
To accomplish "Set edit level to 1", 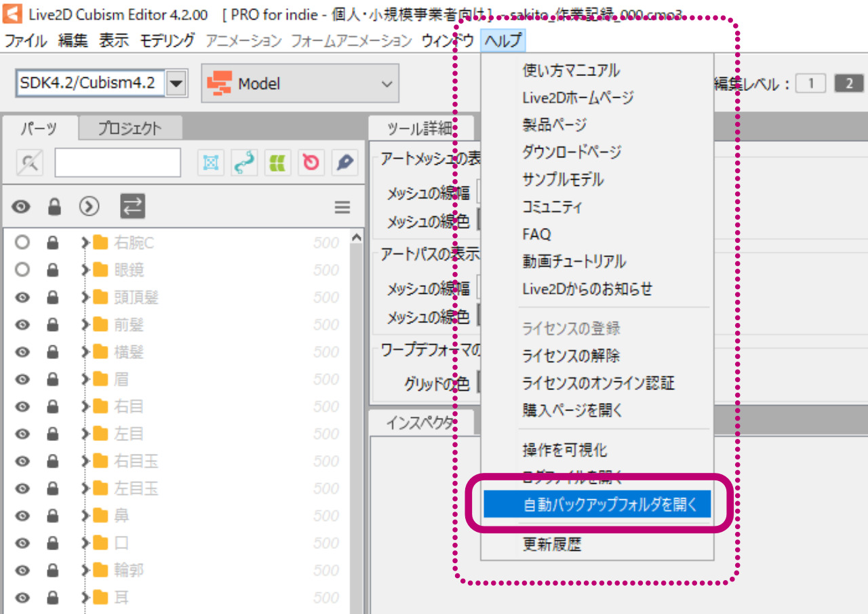I will 810,84.
